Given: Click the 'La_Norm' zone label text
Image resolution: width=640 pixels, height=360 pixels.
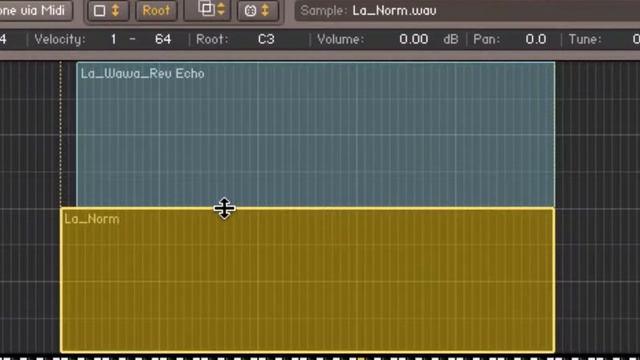Looking at the screenshot, I should coord(92,219).
